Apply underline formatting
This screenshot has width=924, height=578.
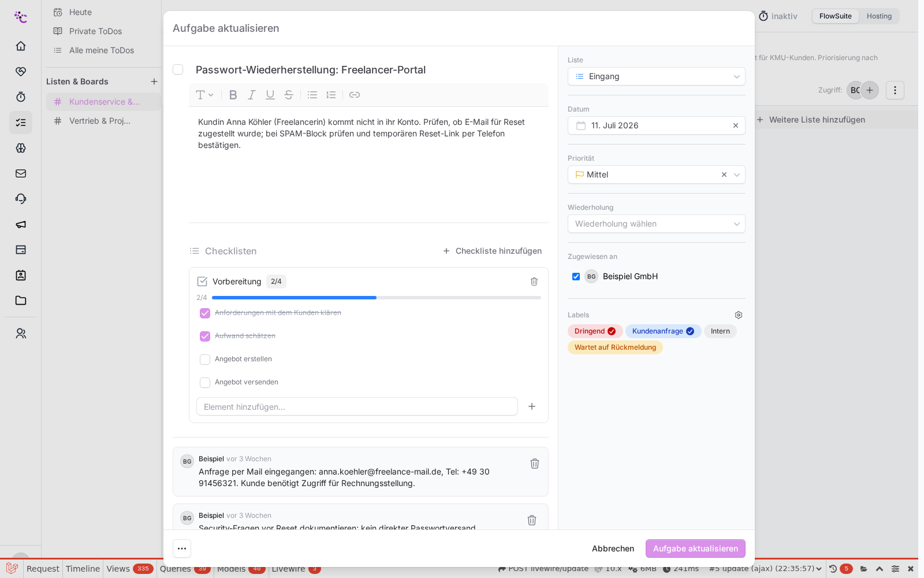[x=270, y=95]
